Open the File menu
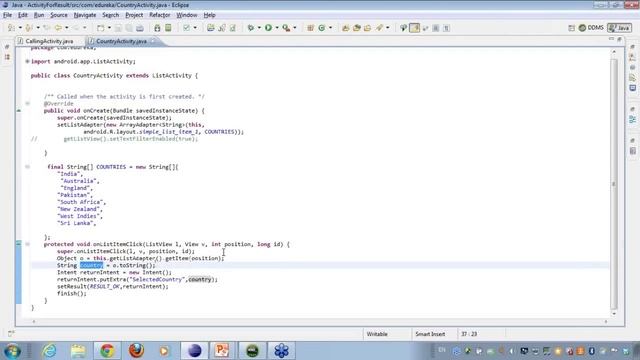Image resolution: width=640 pixels, height=360 pixels. pos(7,15)
